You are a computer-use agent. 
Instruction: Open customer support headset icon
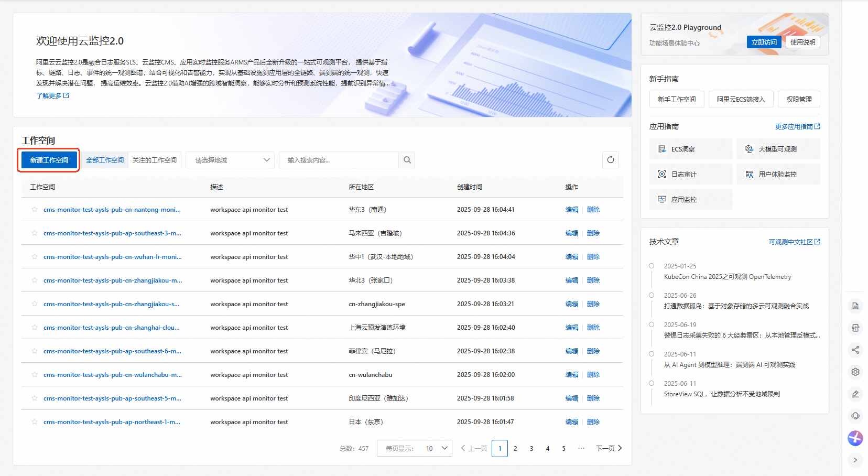[855, 416]
